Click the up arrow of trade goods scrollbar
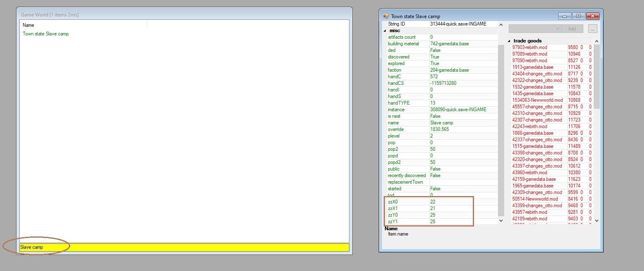644x271 pixels. (597, 41)
